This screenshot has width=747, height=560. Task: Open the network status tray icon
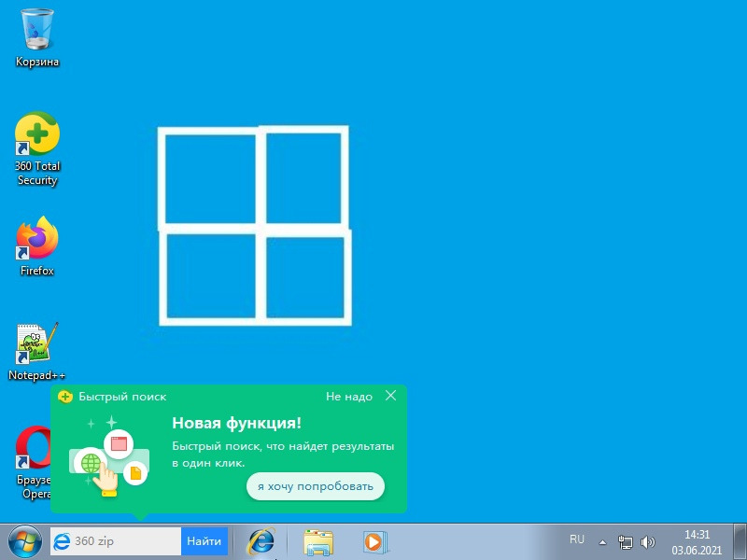[x=626, y=541]
